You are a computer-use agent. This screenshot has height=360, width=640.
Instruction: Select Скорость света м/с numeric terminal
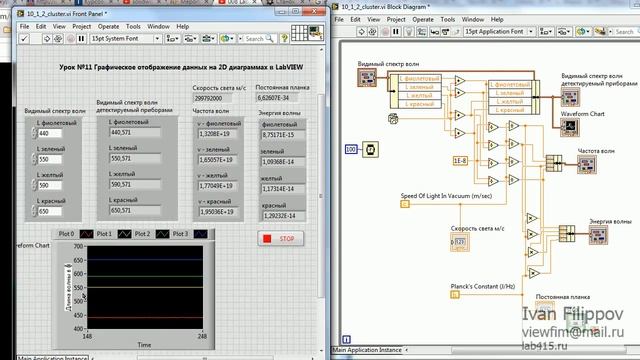460,242
